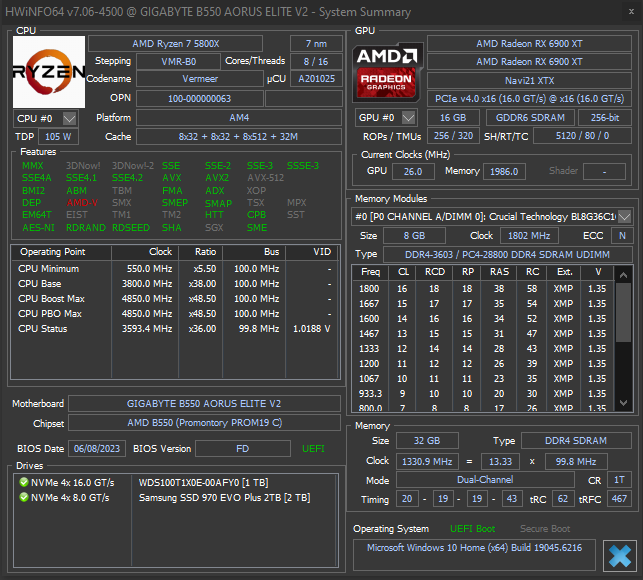Click the memory timings table scrollbar thumb
The image size is (643, 580).
[x=623, y=312]
